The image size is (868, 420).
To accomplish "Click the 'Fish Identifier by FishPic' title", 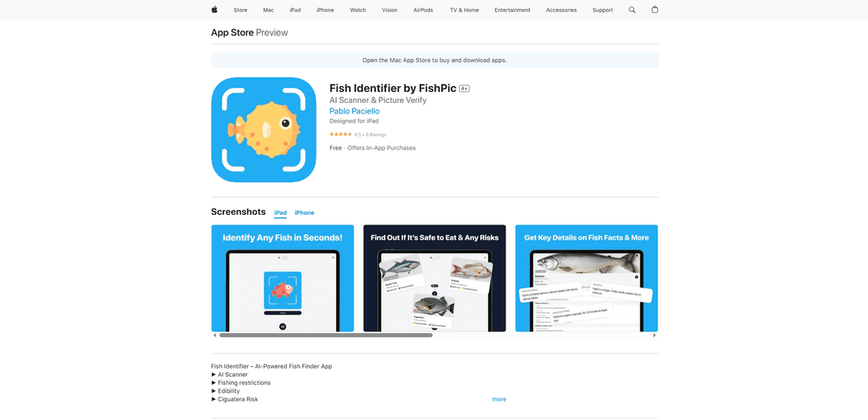I will 393,89.
